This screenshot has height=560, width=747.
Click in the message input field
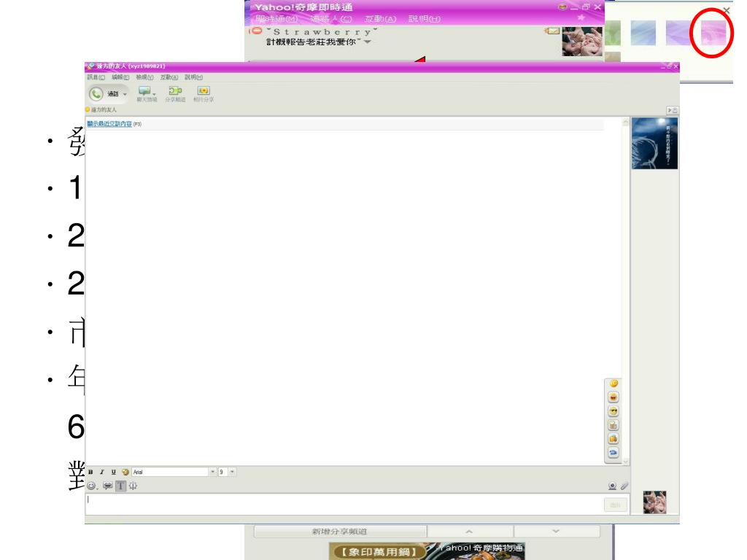(x=344, y=505)
